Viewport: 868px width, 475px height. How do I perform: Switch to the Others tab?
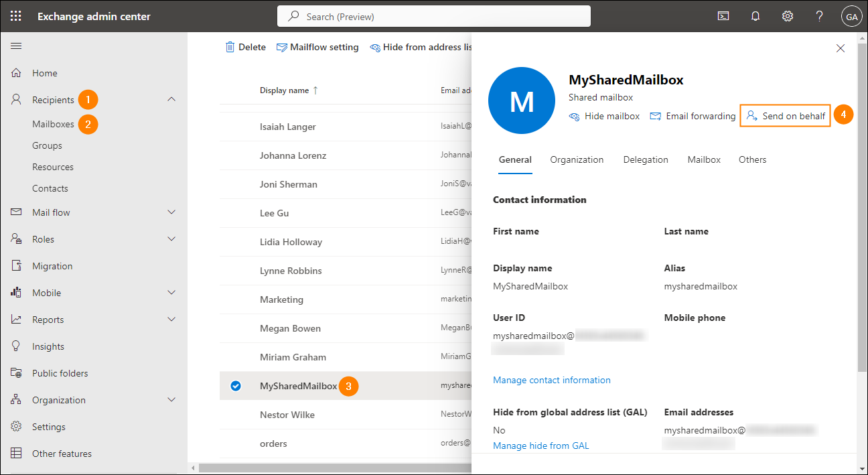pyautogui.click(x=753, y=160)
